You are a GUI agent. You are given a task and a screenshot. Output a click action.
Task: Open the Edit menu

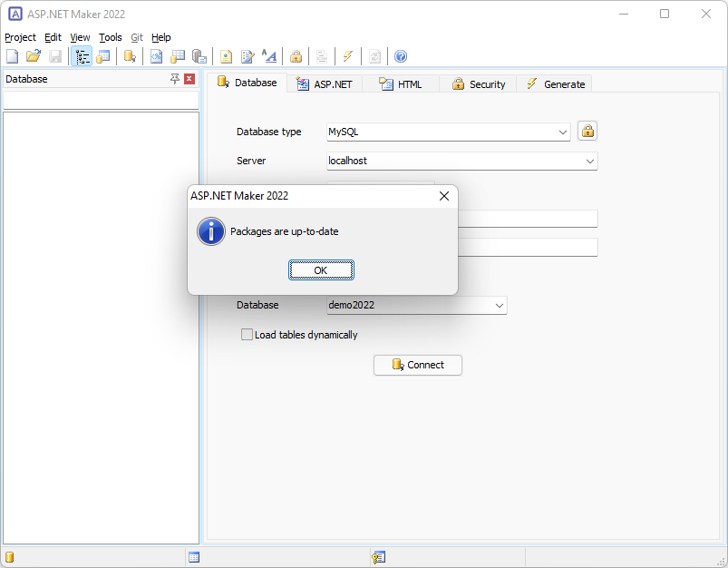point(53,37)
